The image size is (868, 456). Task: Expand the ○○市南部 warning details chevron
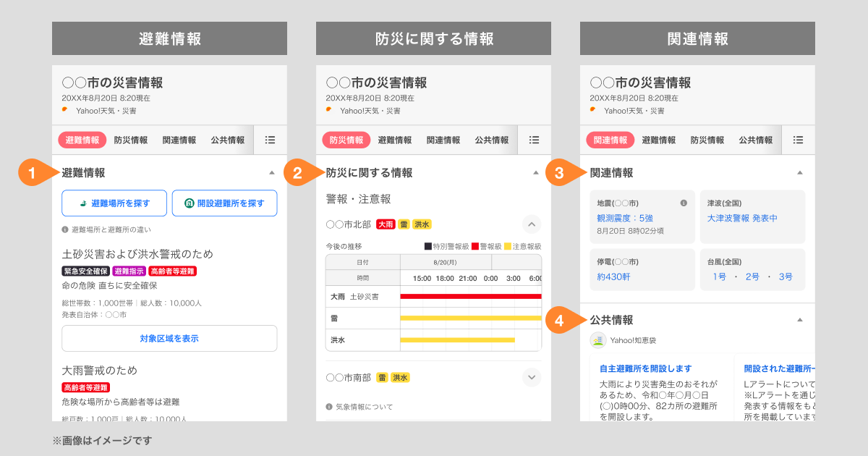(531, 377)
